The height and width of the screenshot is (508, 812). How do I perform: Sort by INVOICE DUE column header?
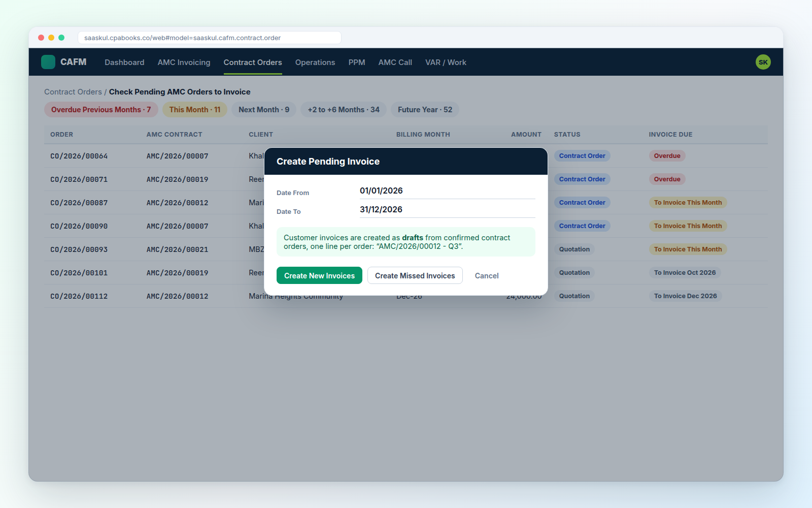(670, 135)
